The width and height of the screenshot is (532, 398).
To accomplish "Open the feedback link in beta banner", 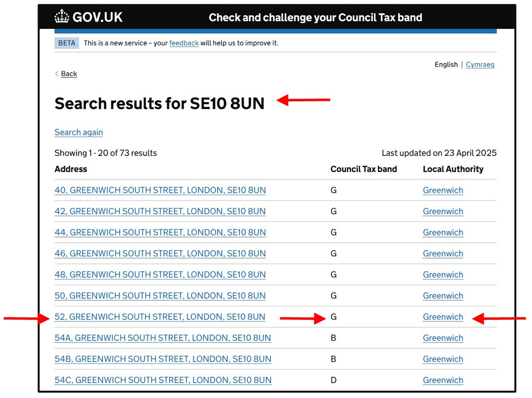I will (x=184, y=43).
